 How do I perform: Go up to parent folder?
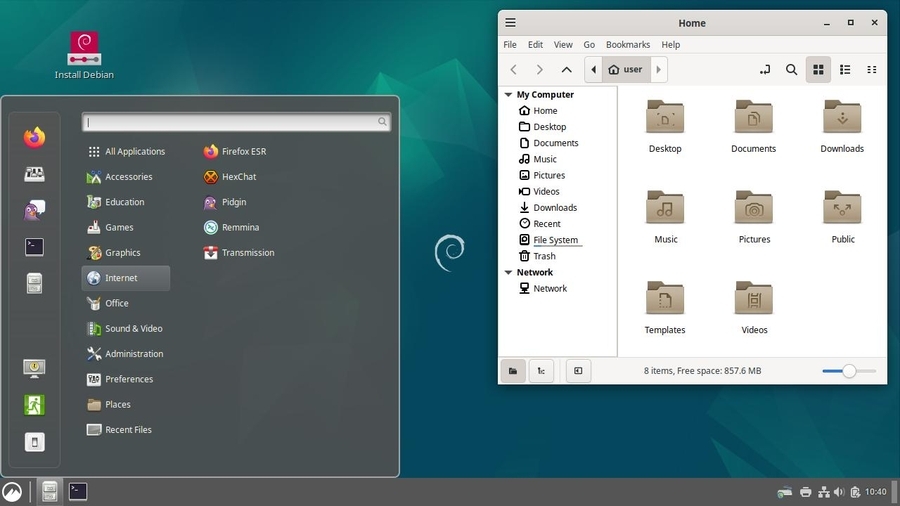[567, 69]
